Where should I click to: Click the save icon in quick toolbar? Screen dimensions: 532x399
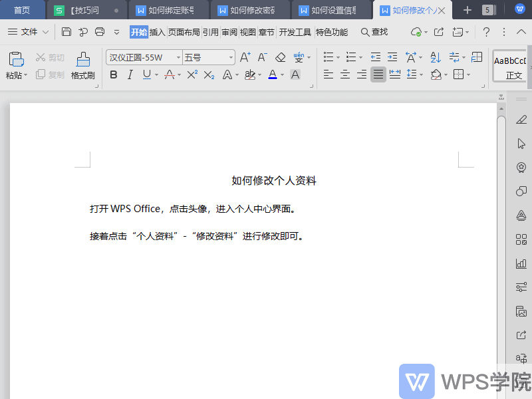[66, 32]
